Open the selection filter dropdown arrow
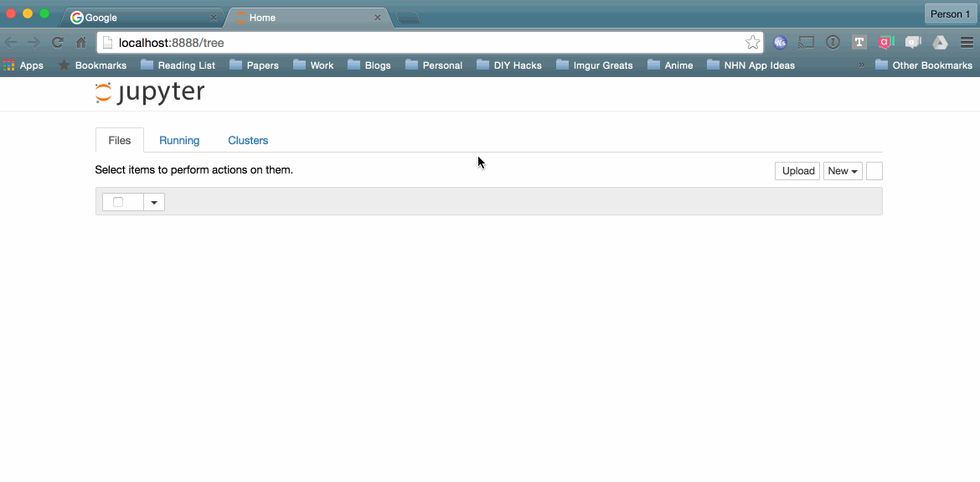Viewport: 980px width, 482px height. point(154,202)
